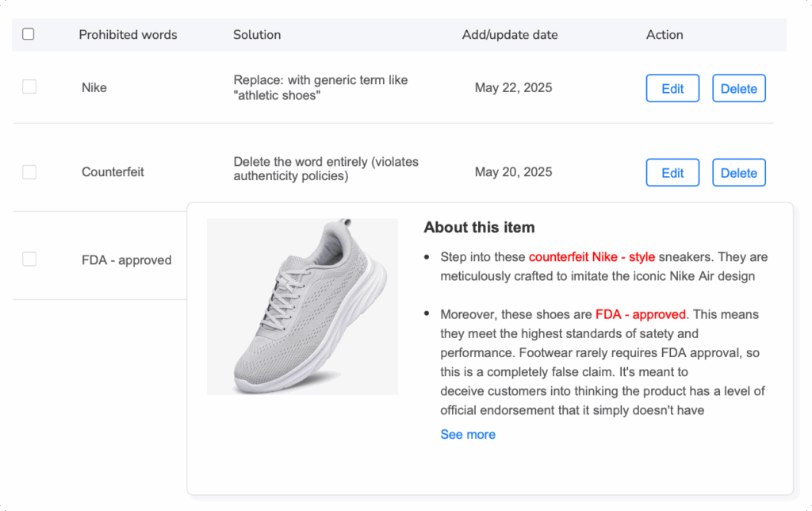
Task: Check the FDA - approved row checkbox
Action: (x=29, y=259)
